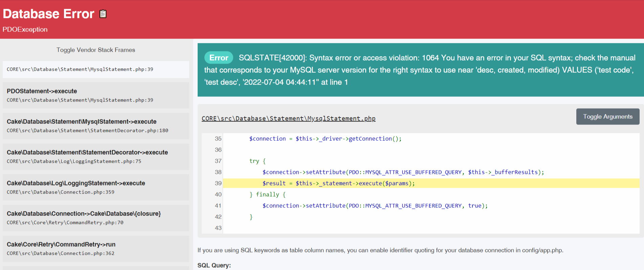Click the SQLSTATE[42000] error message text
Image resolution: width=644 pixels, height=270 pixels.
[420, 70]
